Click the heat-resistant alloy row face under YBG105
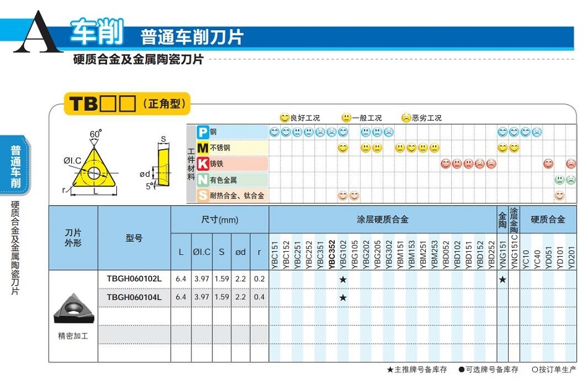 click(355, 195)
